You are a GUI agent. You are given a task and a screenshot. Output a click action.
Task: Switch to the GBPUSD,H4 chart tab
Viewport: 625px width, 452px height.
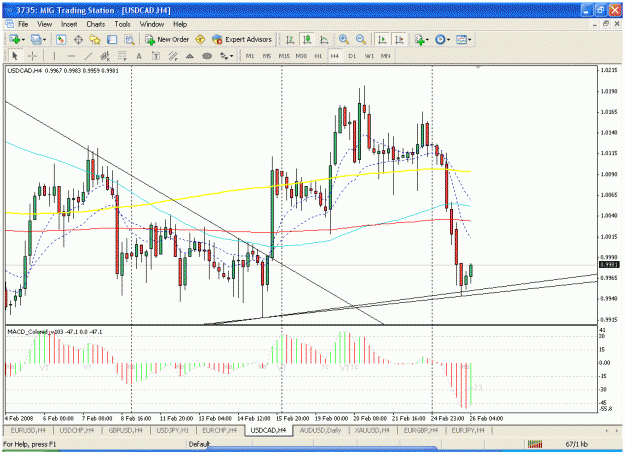125,430
